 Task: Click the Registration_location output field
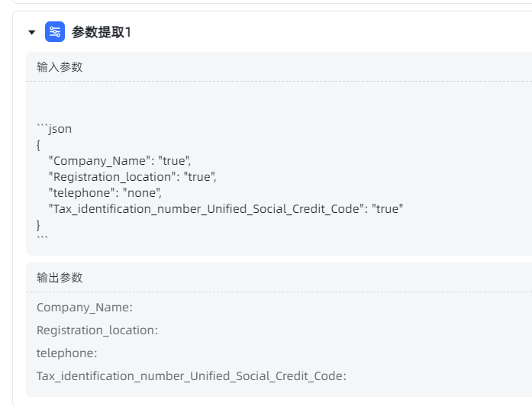click(x=97, y=330)
